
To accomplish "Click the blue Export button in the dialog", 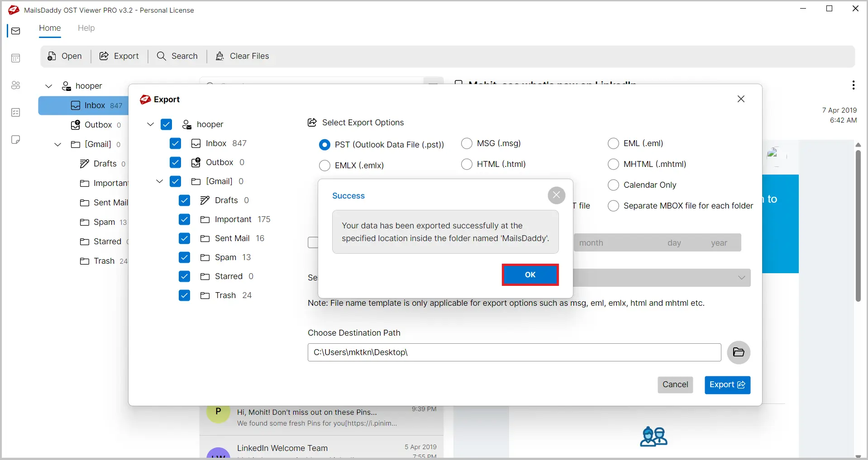I will pos(727,385).
